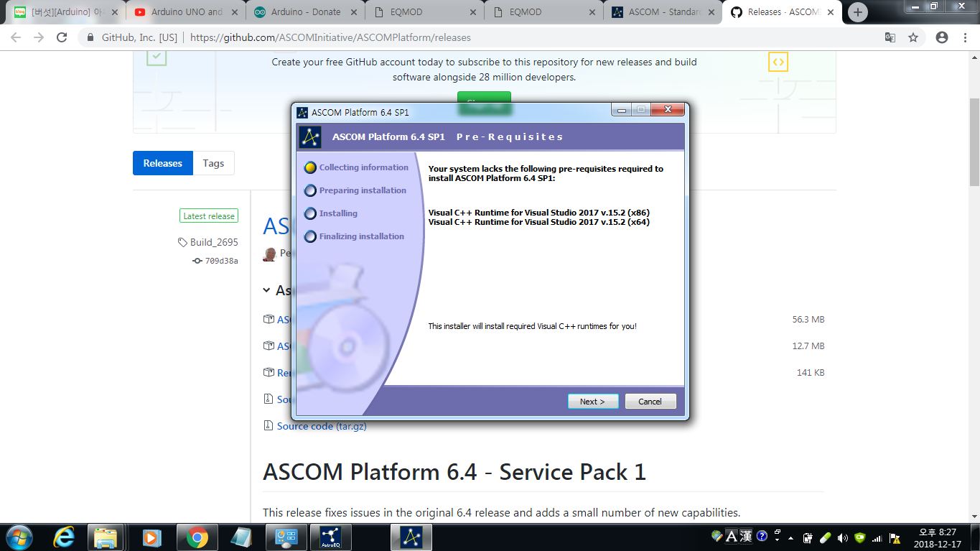Viewport: 980px width, 551px height.
Task: Click the tag icon beside Build_2695
Action: (x=183, y=243)
